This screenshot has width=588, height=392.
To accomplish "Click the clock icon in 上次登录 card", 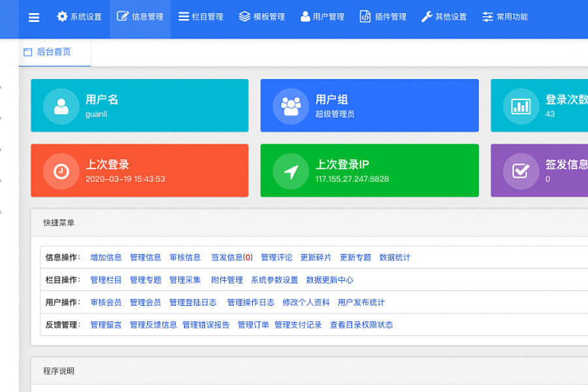I will click(x=61, y=171).
